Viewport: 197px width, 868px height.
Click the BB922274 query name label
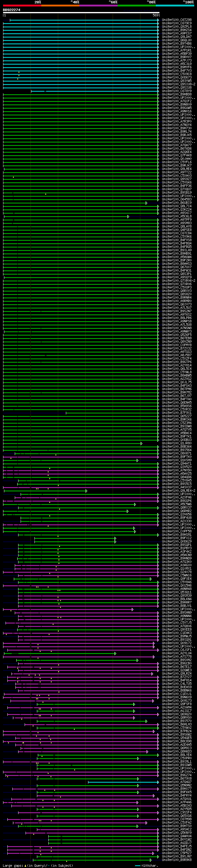tap(11, 10)
